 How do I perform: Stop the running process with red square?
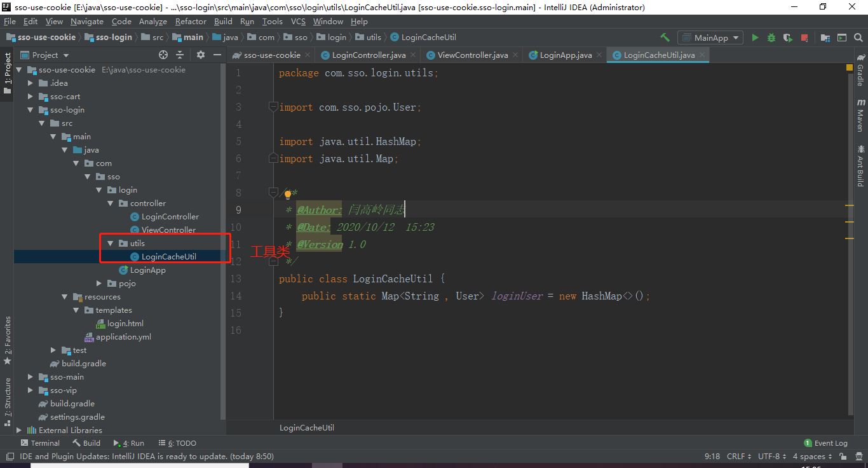coord(804,38)
